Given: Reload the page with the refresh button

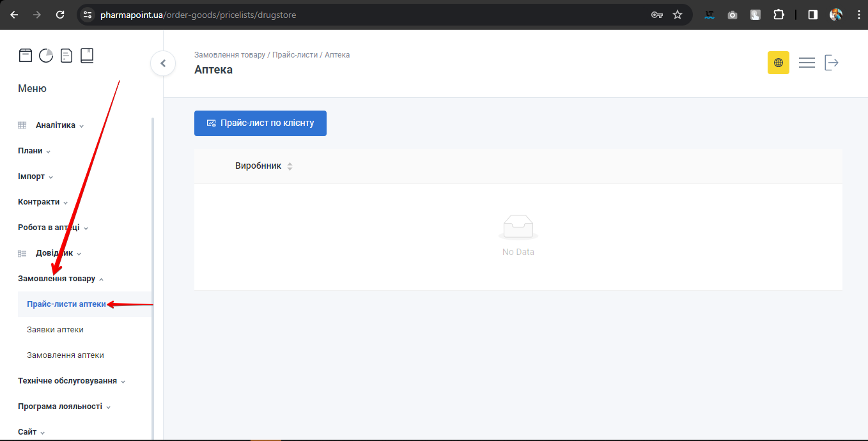Looking at the screenshot, I should point(60,15).
